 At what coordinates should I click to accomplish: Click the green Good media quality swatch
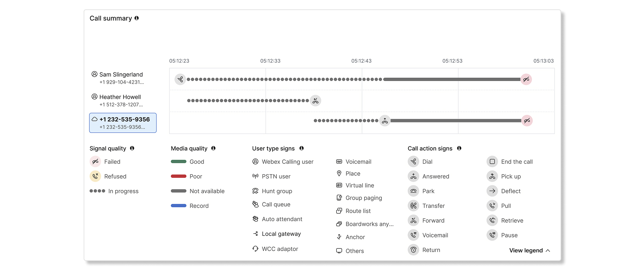point(178,162)
